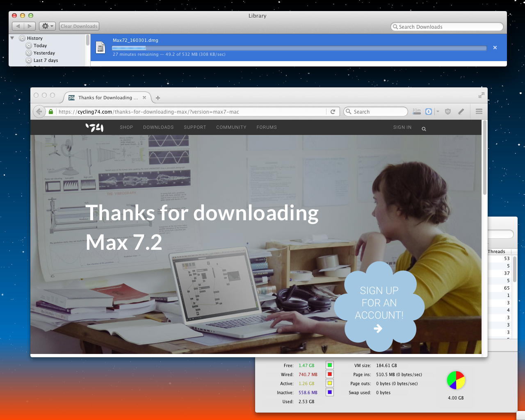The image size is (525, 420).
Task: Click the 184.61 GB VM size value
Action: tap(386, 365)
